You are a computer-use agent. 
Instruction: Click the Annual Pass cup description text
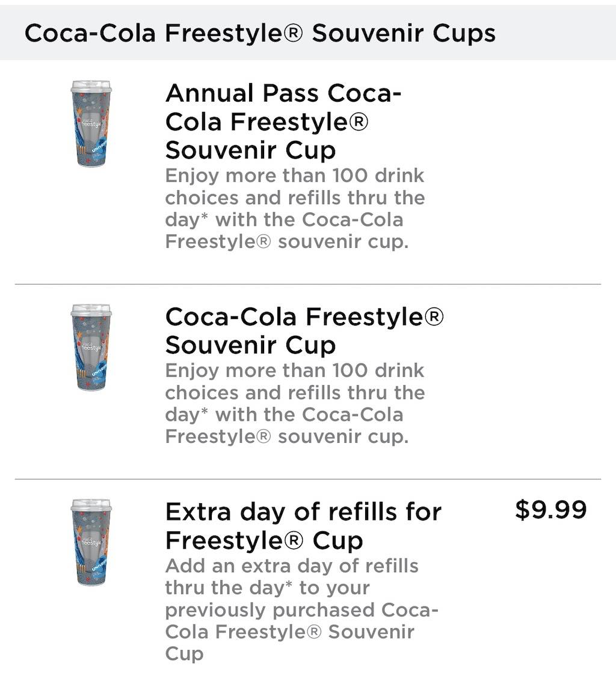[x=295, y=209]
